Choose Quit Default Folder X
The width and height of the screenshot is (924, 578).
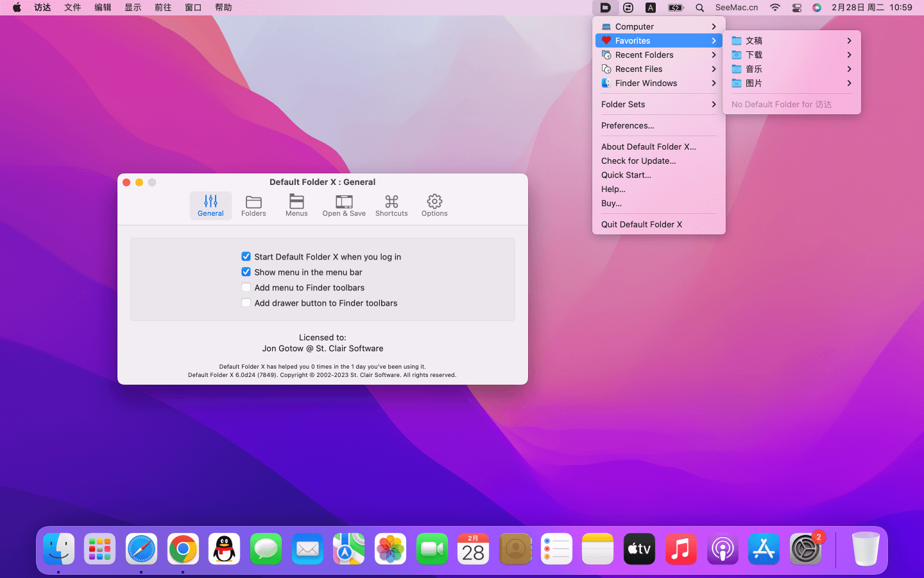[x=659, y=224]
